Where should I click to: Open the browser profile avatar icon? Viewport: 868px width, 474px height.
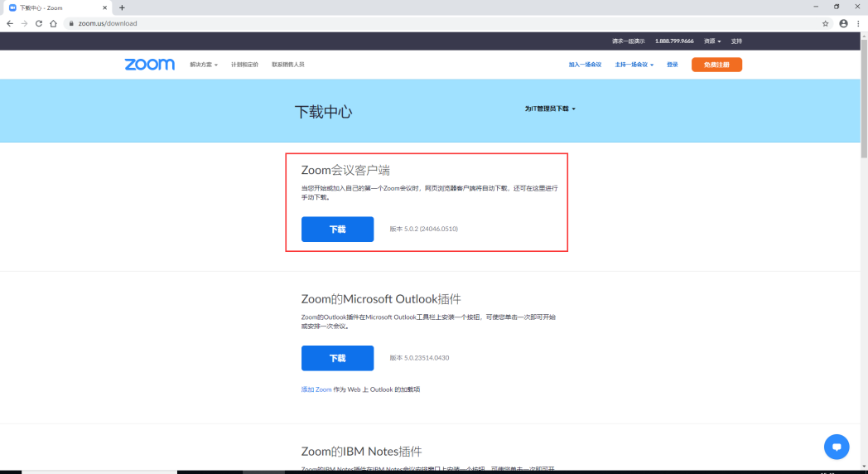click(844, 23)
